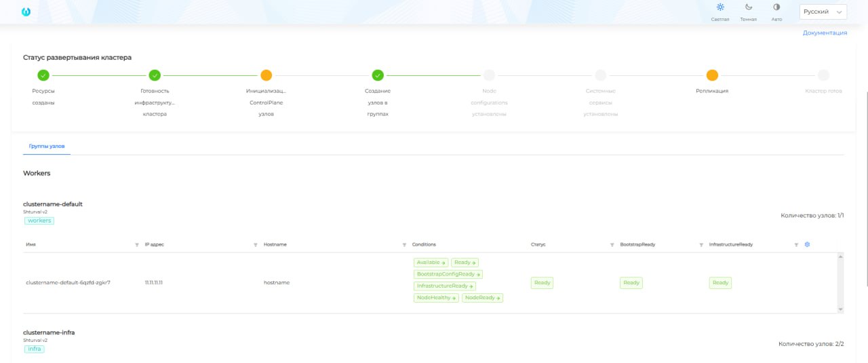The image size is (868, 363).
Task: Open the filter for the Статус column
Action: 612,244
